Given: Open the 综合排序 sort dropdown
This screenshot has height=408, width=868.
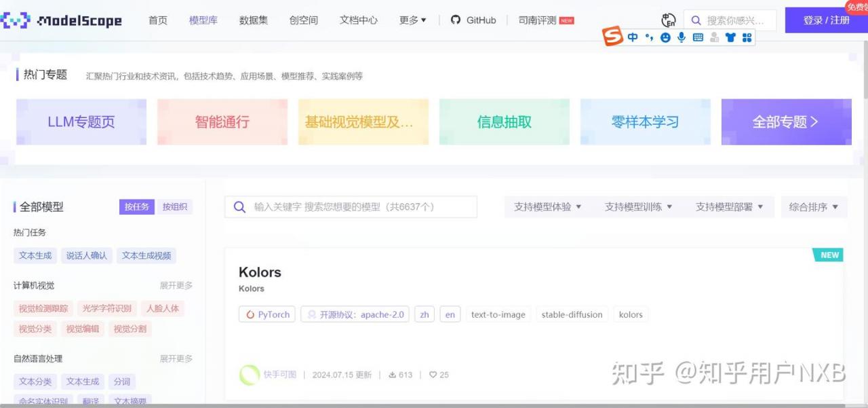Looking at the screenshot, I should pos(814,207).
